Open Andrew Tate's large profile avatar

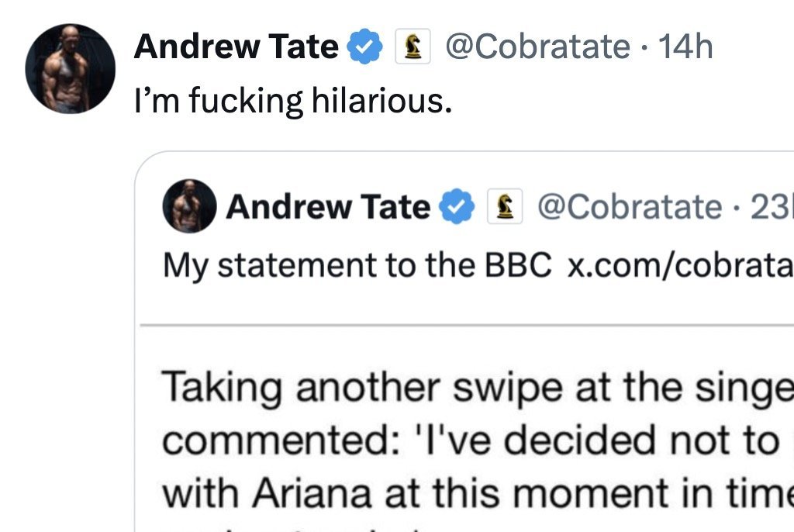click(70, 68)
